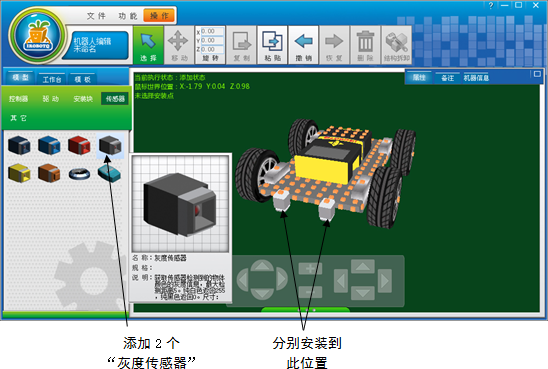Click the 结构拆卸 disassemble icon
This screenshot has height=369, width=548.
point(396,45)
